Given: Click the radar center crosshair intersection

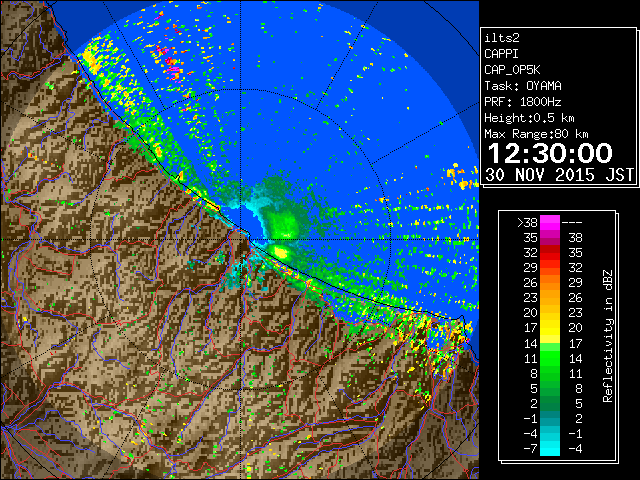Looking at the screenshot, I should [241, 239].
